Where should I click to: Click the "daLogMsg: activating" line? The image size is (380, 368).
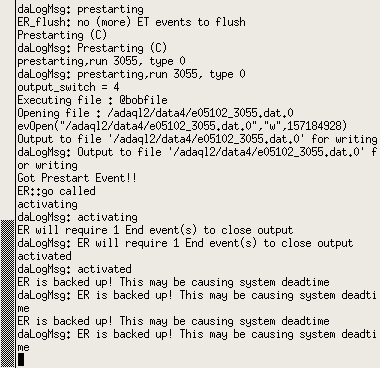tap(77, 217)
